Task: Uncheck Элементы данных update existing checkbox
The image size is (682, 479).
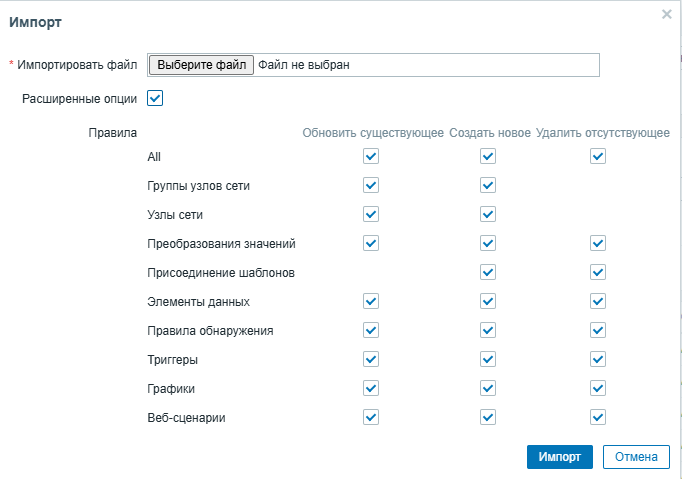Action: click(x=371, y=301)
